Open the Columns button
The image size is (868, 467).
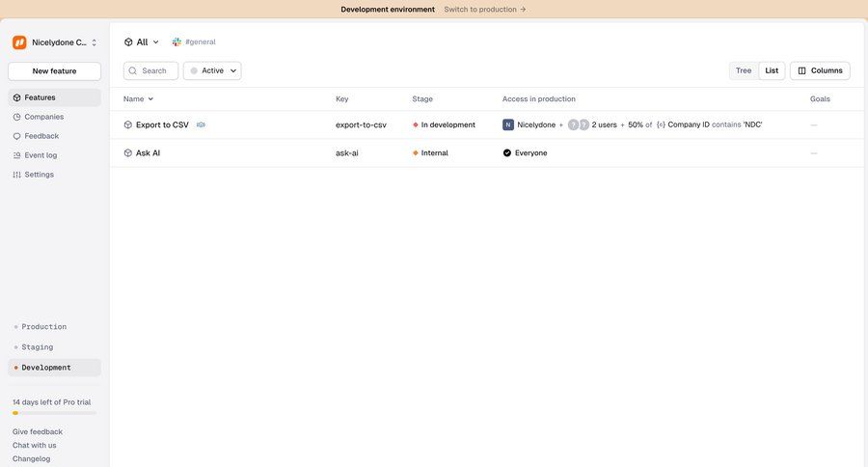point(820,70)
